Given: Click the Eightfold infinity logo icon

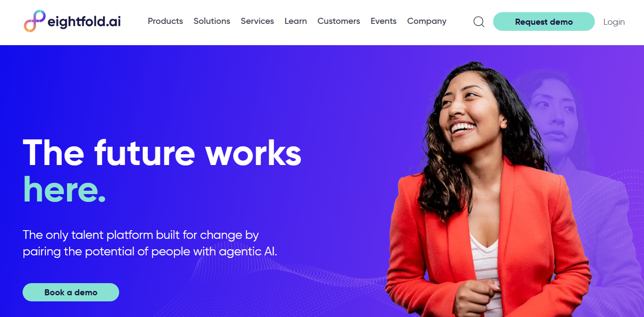Looking at the screenshot, I should pyautogui.click(x=35, y=21).
